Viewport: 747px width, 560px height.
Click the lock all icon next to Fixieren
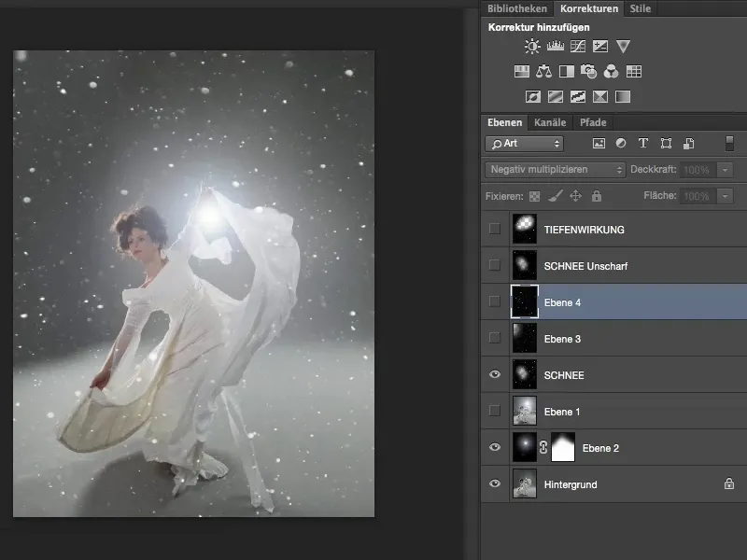click(x=597, y=196)
